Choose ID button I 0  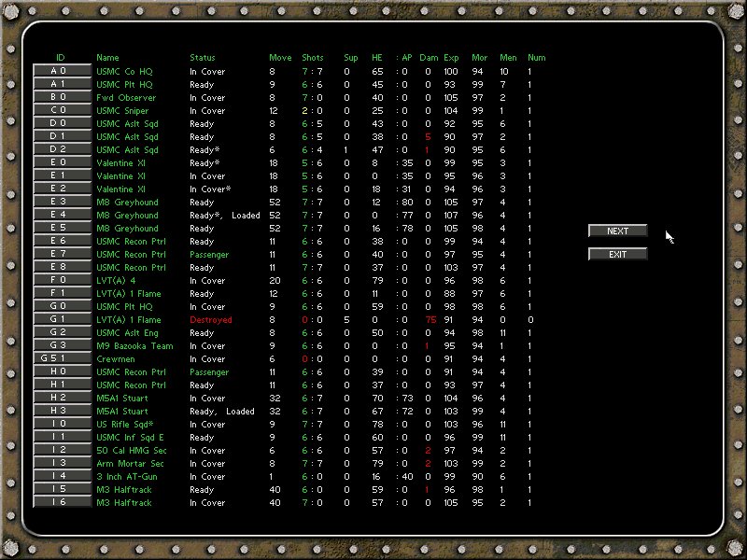pos(62,425)
